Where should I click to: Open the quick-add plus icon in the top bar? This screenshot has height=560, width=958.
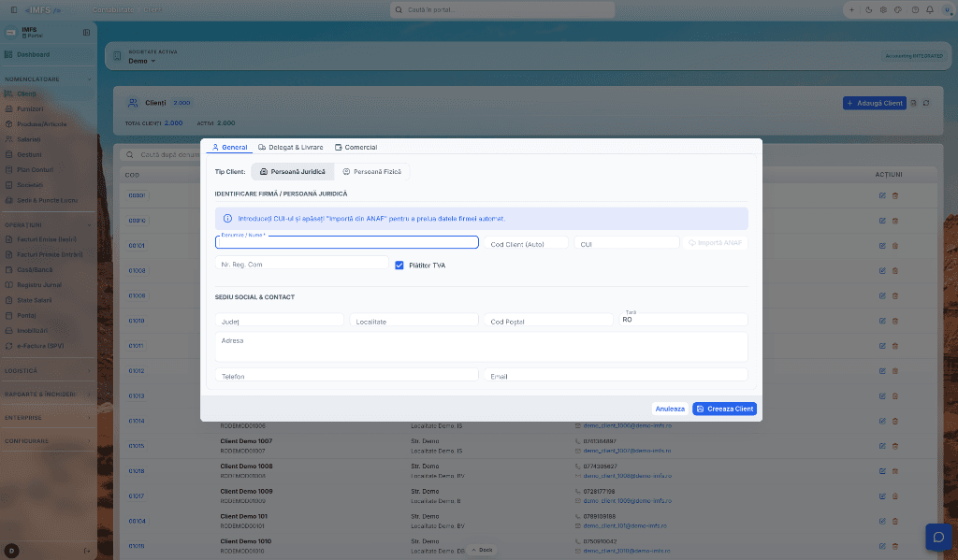coord(851,9)
